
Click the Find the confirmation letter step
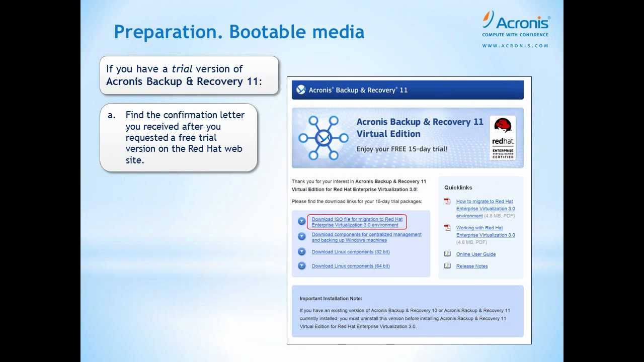pos(179,138)
